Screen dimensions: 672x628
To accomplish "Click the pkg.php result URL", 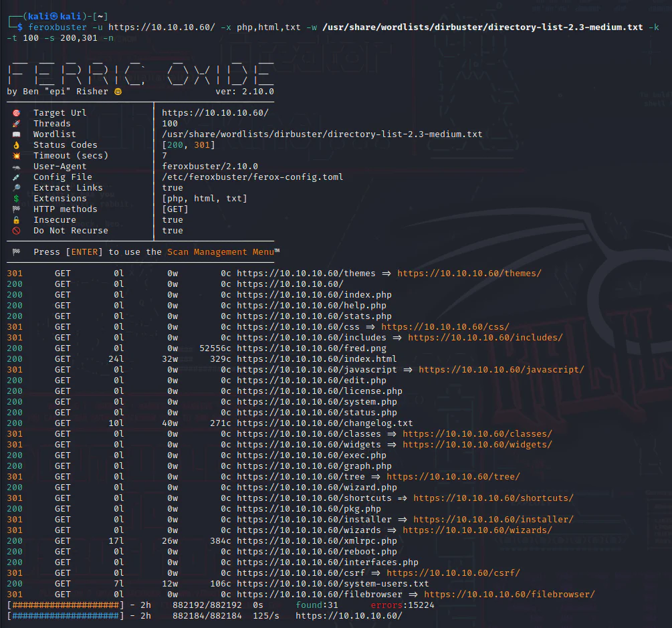I will coord(308,508).
